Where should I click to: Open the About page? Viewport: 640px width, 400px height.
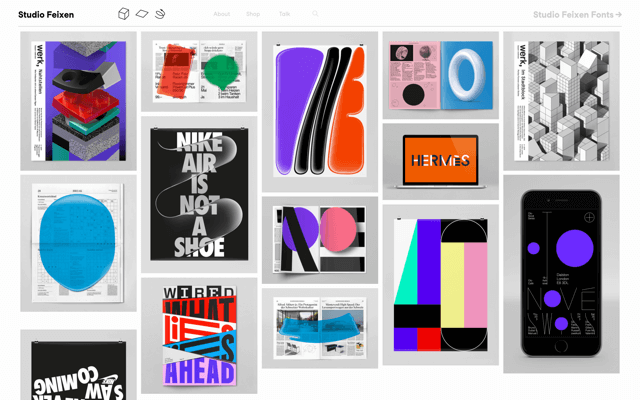tap(222, 14)
